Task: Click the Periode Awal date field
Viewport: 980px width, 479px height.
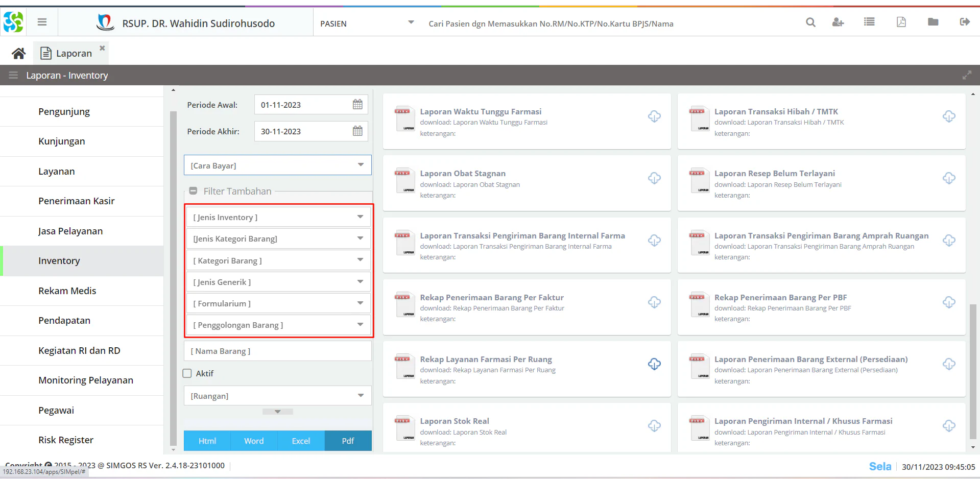Action: point(310,105)
